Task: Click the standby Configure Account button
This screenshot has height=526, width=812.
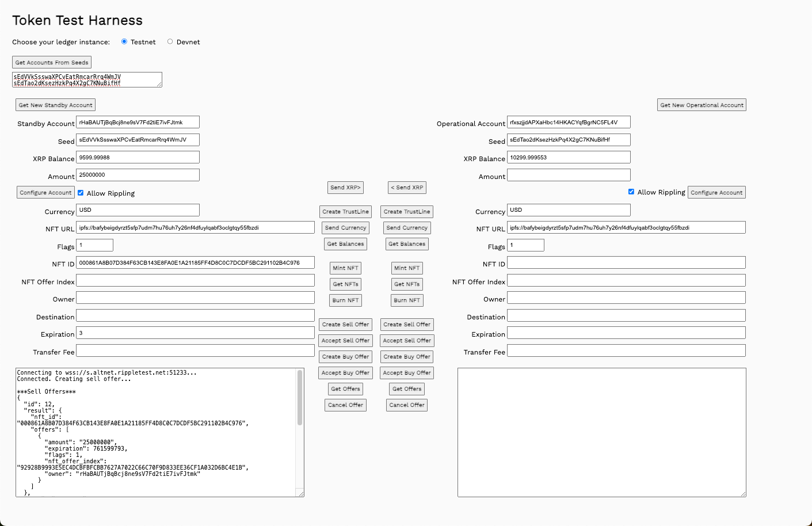Action: coord(45,193)
